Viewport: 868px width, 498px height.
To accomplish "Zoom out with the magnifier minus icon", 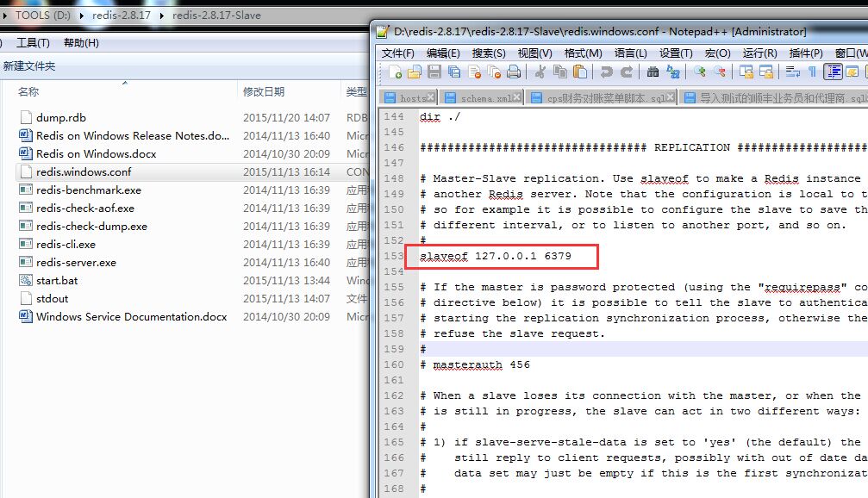I will click(x=720, y=72).
